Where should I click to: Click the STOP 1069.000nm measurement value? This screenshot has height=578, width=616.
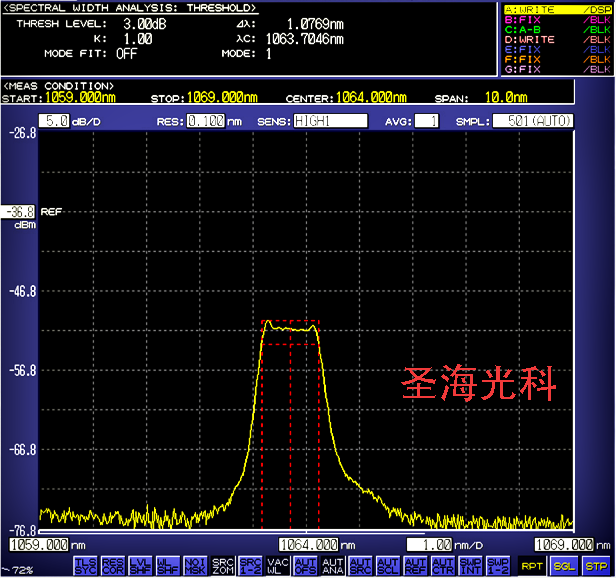pyautogui.click(x=222, y=97)
